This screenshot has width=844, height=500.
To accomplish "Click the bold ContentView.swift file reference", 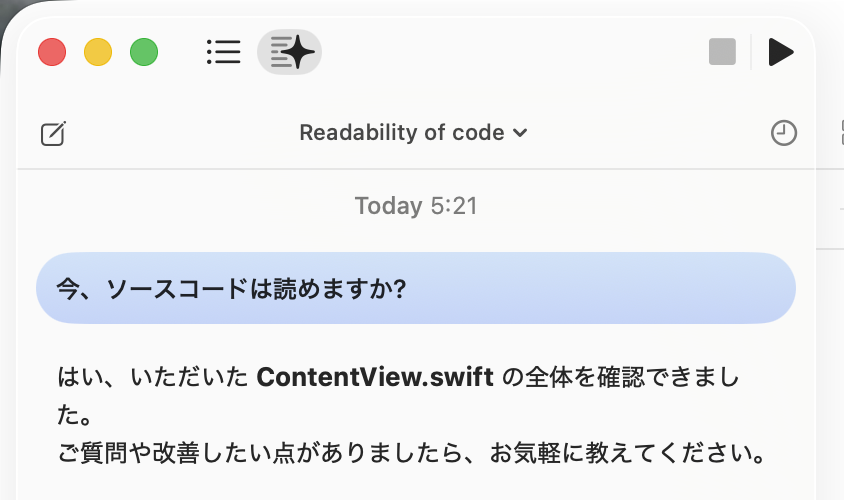I will pos(375,378).
